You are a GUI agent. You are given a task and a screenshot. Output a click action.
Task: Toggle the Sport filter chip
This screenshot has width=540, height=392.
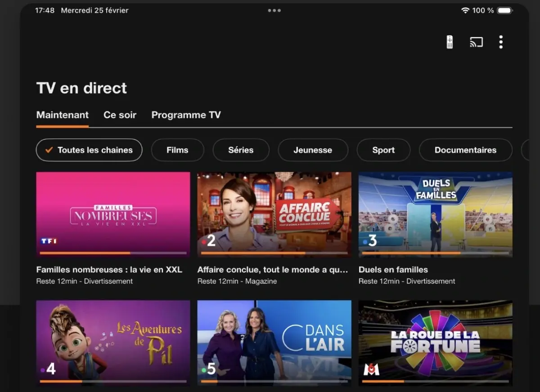point(383,150)
